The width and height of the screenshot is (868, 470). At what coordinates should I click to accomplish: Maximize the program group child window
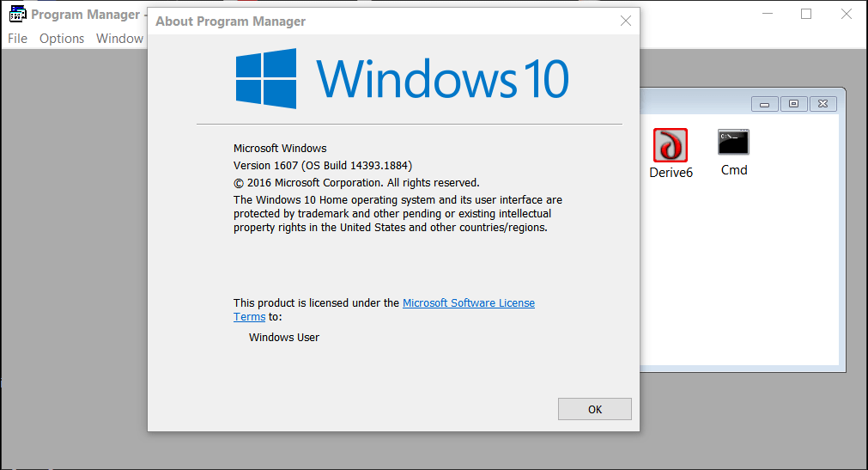(794, 104)
